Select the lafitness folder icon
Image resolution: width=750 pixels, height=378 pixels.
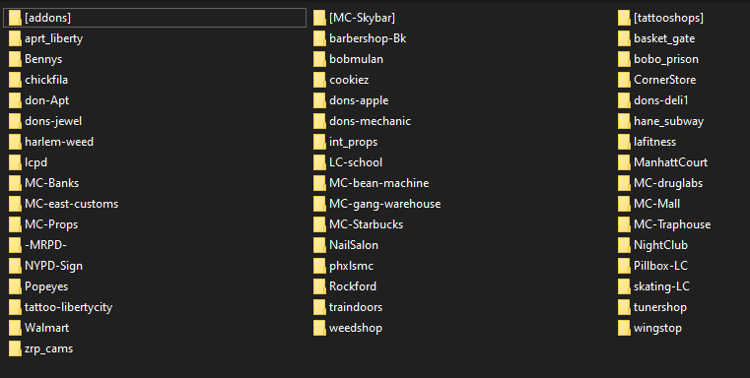[624, 142]
